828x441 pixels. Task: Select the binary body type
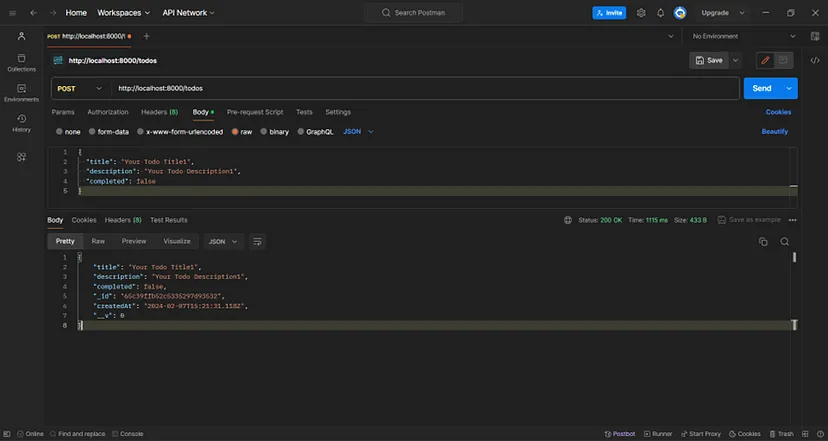point(275,132)
